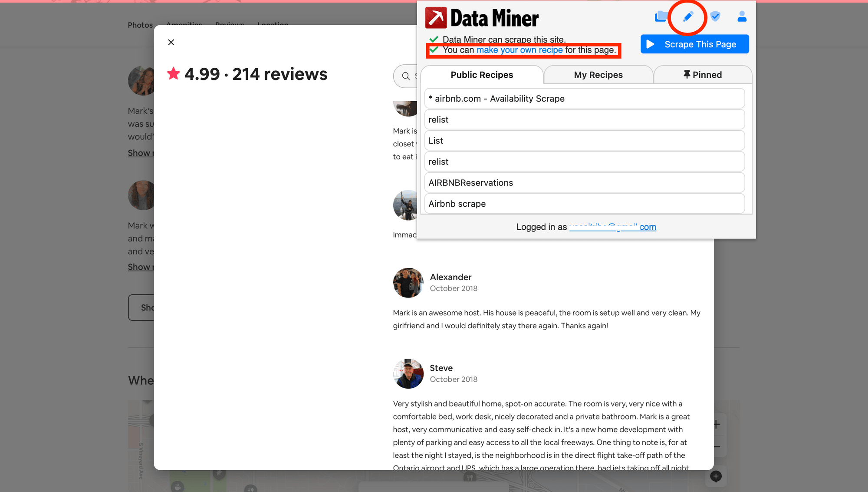
Task: Click the pushpin icon on the Pinned tab
Action: click(x=687, y=75)
